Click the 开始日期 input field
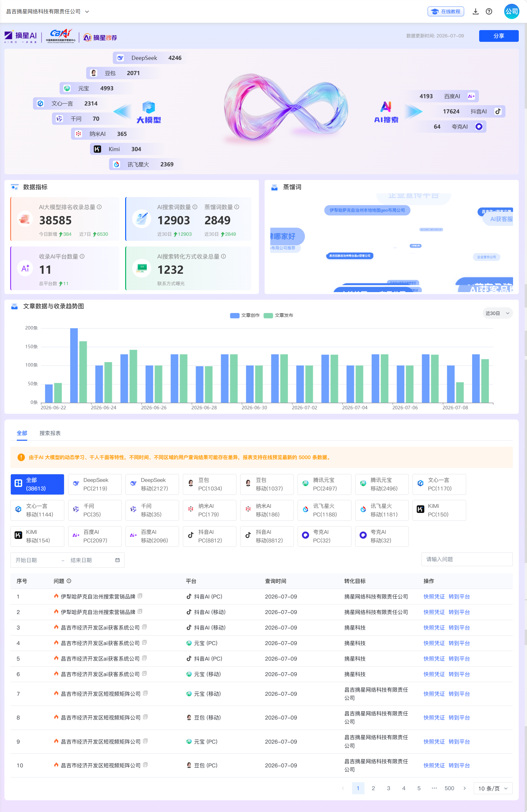 36,560
